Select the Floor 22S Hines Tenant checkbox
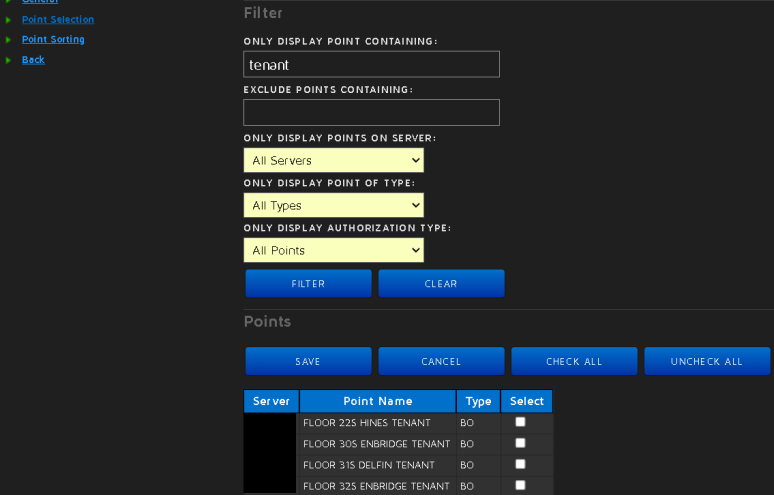Screen dimensions: 774x495 (520, 422)
